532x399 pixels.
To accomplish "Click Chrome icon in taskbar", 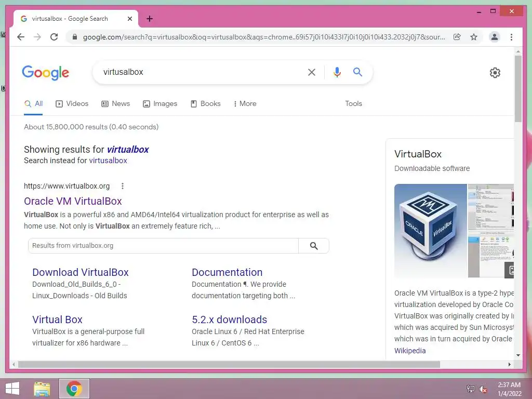I will click(x=74, y=389).
